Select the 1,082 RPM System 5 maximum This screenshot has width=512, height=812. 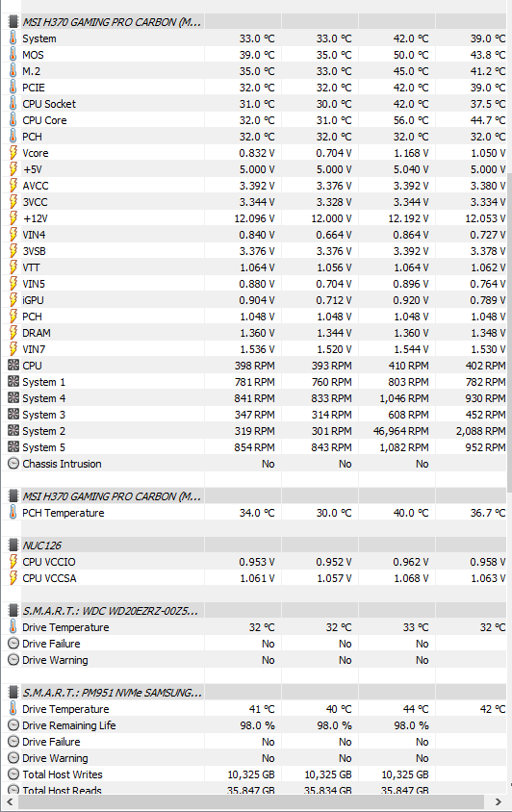coord(404,447)
